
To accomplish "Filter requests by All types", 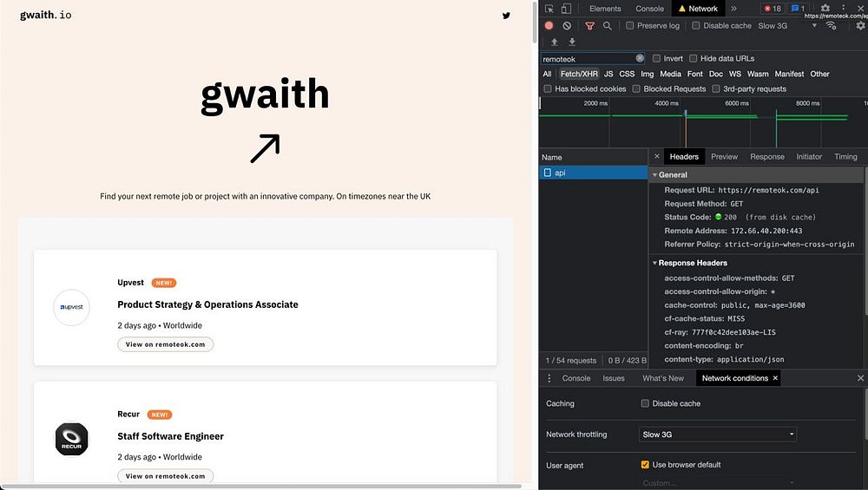I will pos(547,74).
